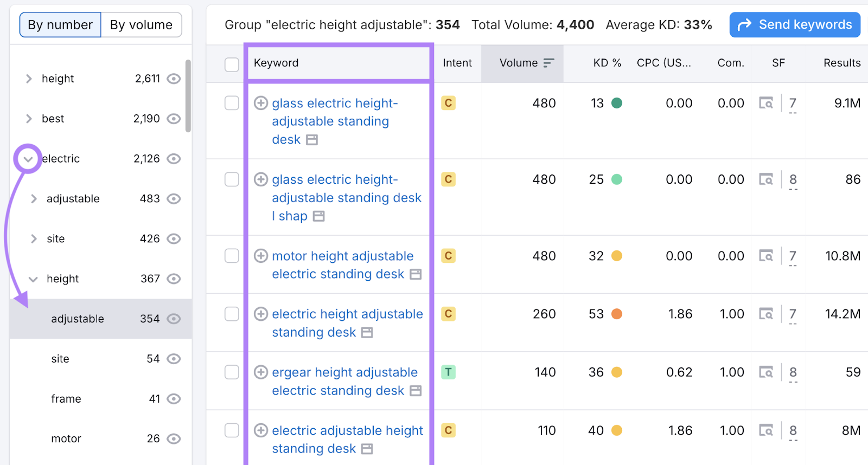
Task: Collapse the "electric" group chevron
Action: [28, 158]
